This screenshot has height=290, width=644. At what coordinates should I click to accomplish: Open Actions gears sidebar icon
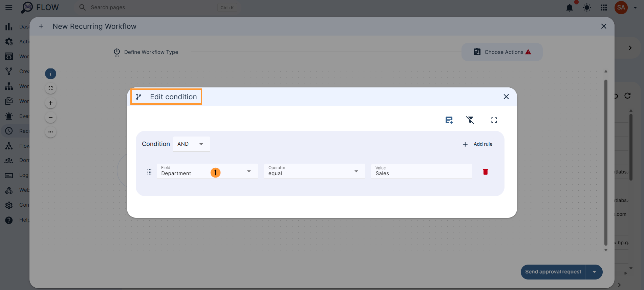(x=9, y=41)
